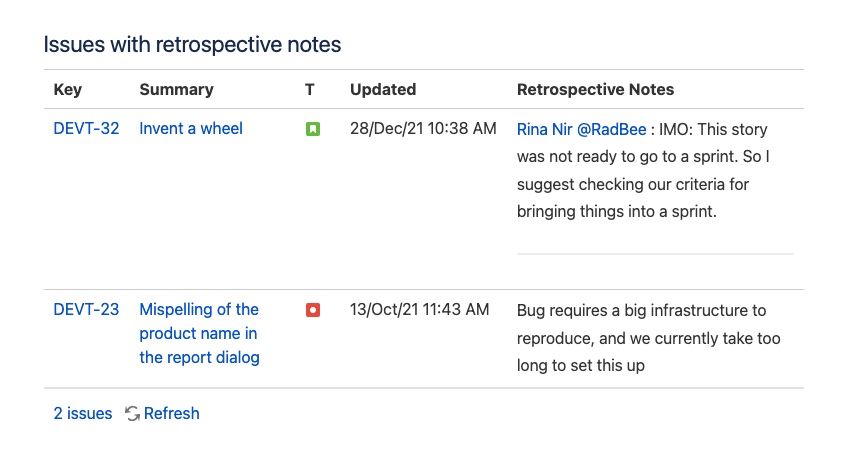Sort by the Key column header
The width and height of the screenshot is (867, 459).
click(67, 89)
